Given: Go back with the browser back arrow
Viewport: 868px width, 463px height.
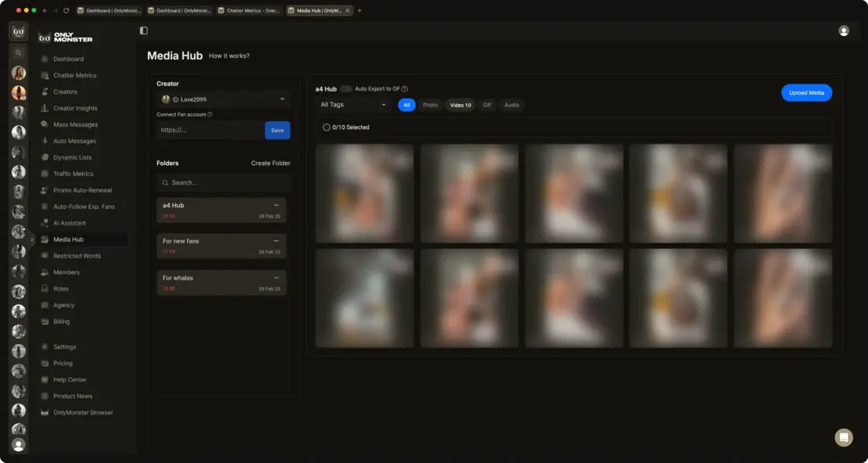Looking at the screenshot, I should [45, 10].
